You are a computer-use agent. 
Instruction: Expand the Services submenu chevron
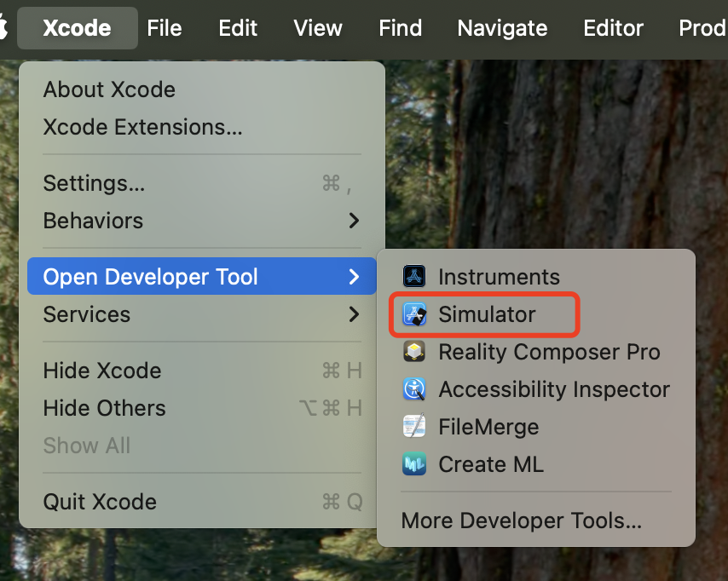coord(354,314)
